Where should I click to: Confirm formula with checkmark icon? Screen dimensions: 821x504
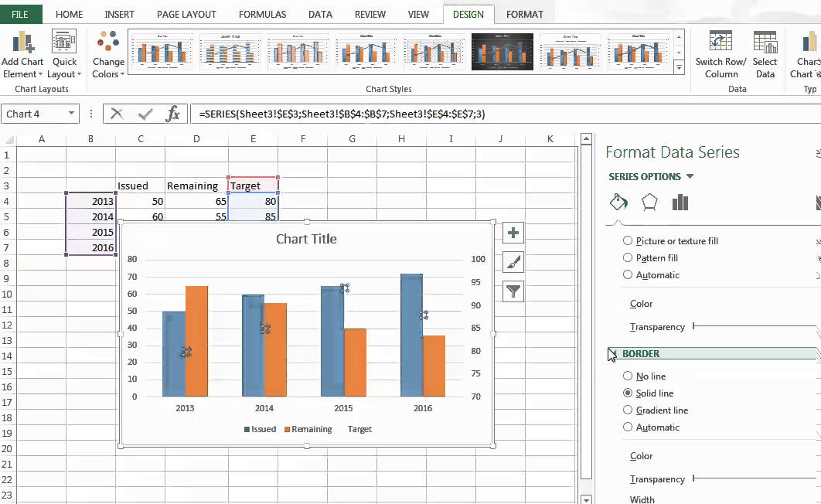click(x=145, y=114)
